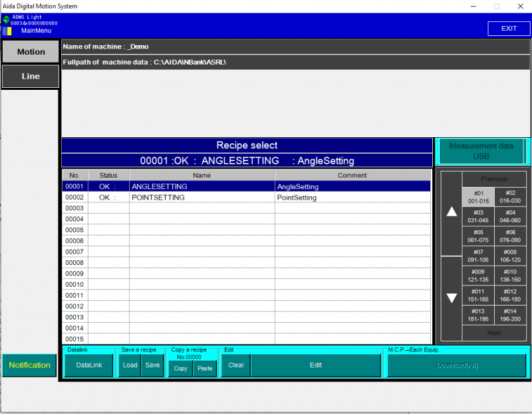
Task: Click Next below the page grid
Action: tap(493, 331)
